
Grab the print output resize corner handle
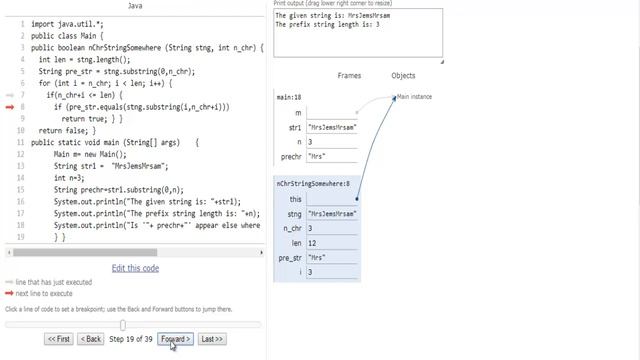[x=442, y=61]
